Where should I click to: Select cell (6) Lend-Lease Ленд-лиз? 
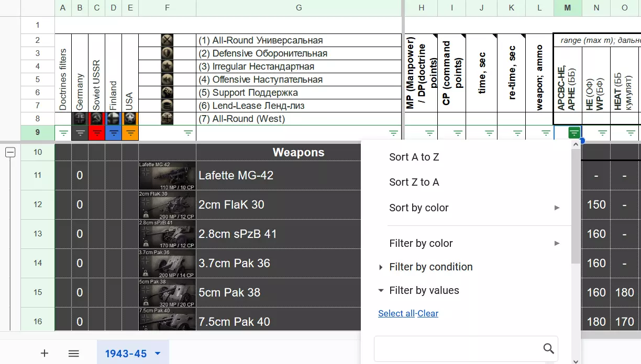299,106
